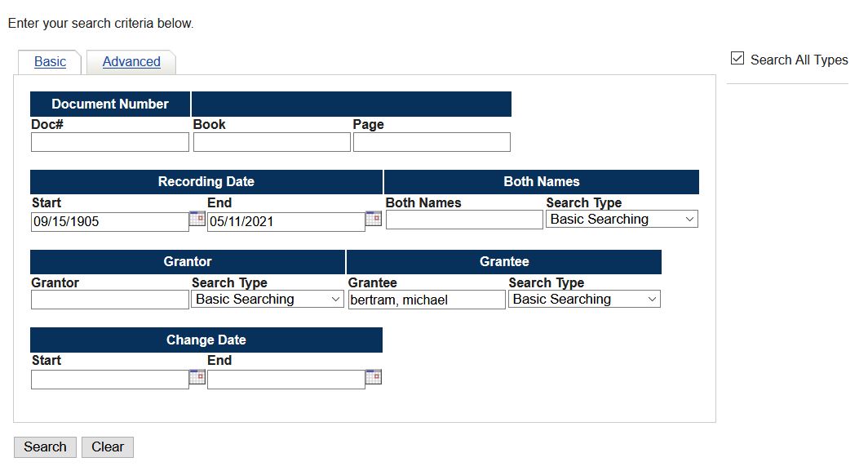Click the Clear button
This screenshot has width=868, height=471.
tap(108, 447)
